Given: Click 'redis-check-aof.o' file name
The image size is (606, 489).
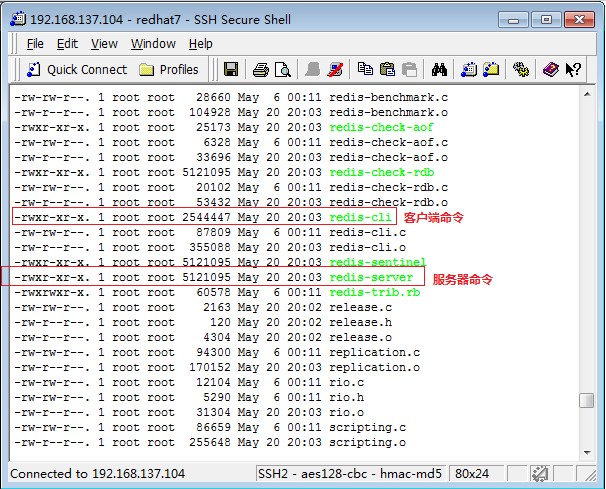Looking at the screenshot, I should (388, 157).
